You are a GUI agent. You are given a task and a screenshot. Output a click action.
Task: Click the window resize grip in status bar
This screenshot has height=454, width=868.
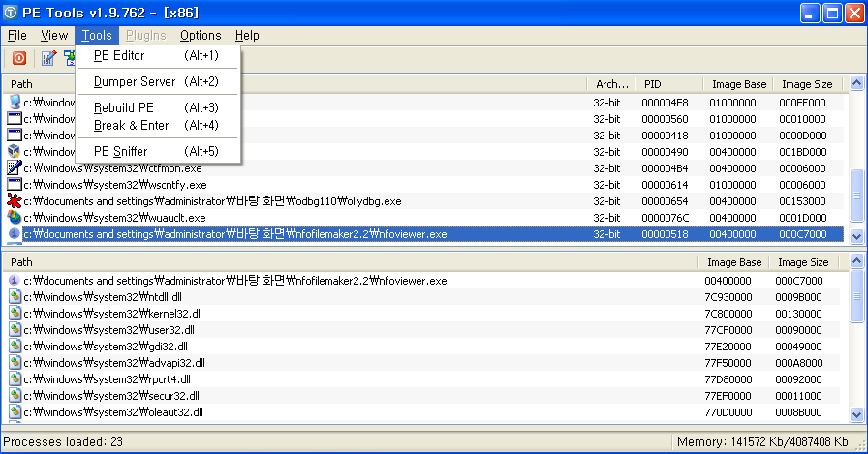(861, 444)
